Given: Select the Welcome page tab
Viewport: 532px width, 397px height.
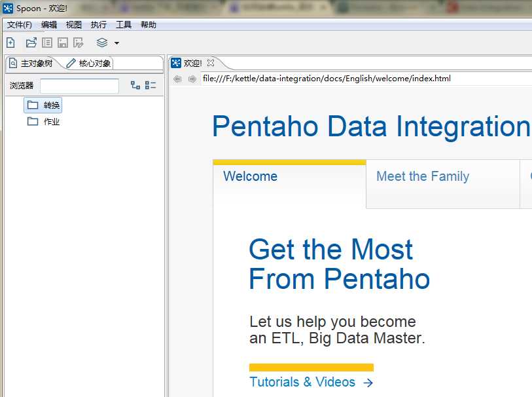Looking at the screenshot, I should pos(289,183).
